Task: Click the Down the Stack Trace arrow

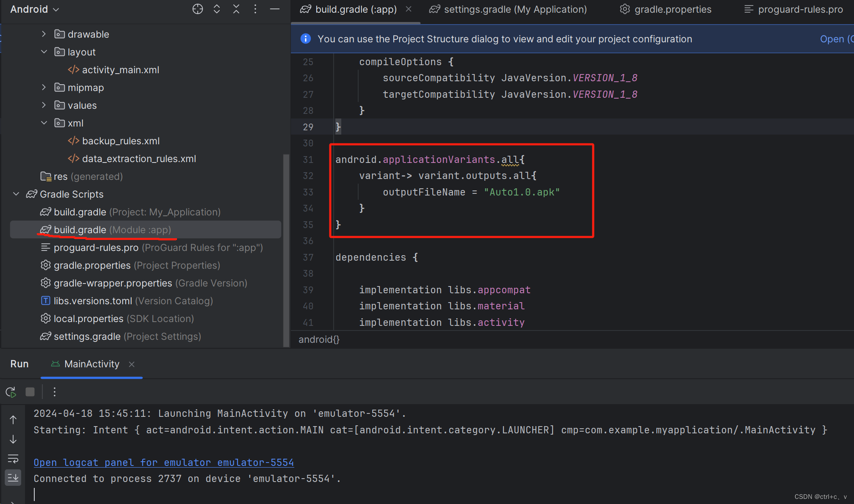Action: click(x=13, y=439)
